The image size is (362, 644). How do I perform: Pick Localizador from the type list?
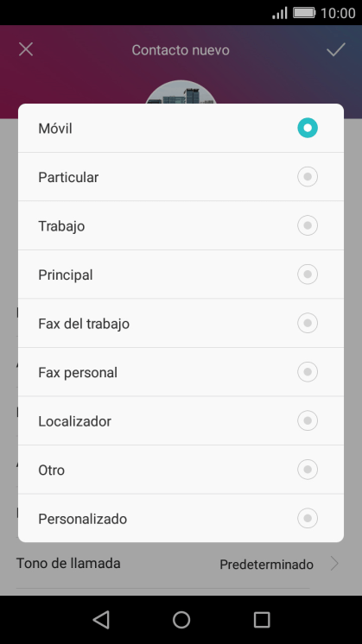pos(181,421)
